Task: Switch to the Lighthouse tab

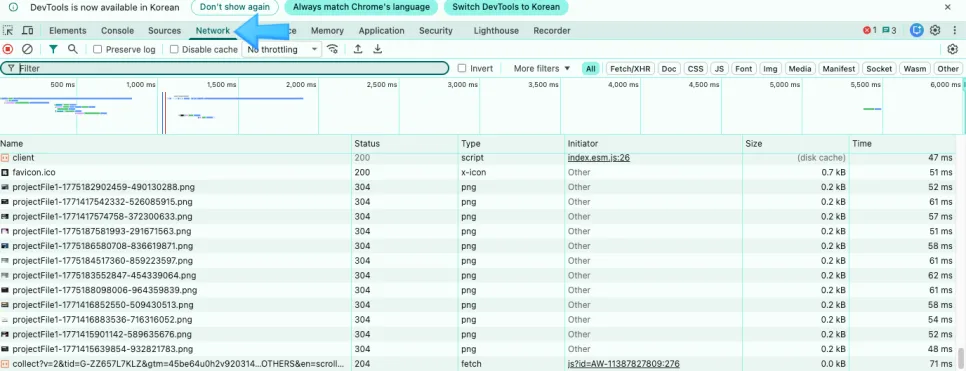Action: (x=496, y=30)
